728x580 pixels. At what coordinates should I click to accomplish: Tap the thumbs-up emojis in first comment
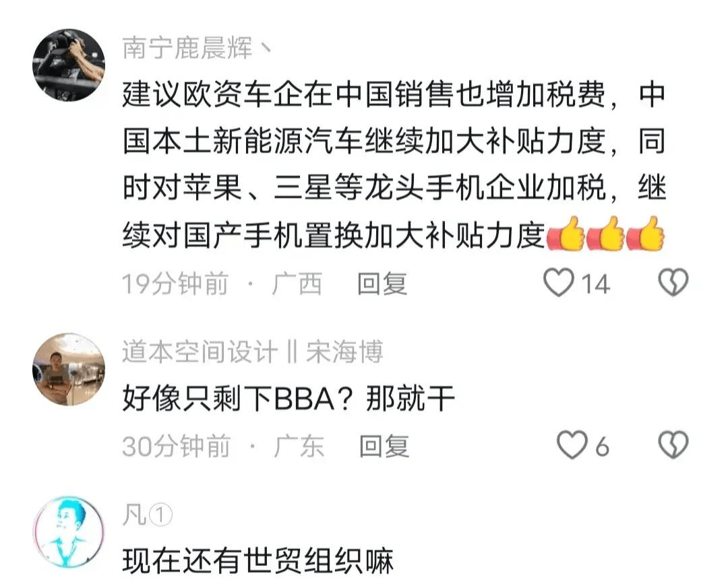[606, 234]
